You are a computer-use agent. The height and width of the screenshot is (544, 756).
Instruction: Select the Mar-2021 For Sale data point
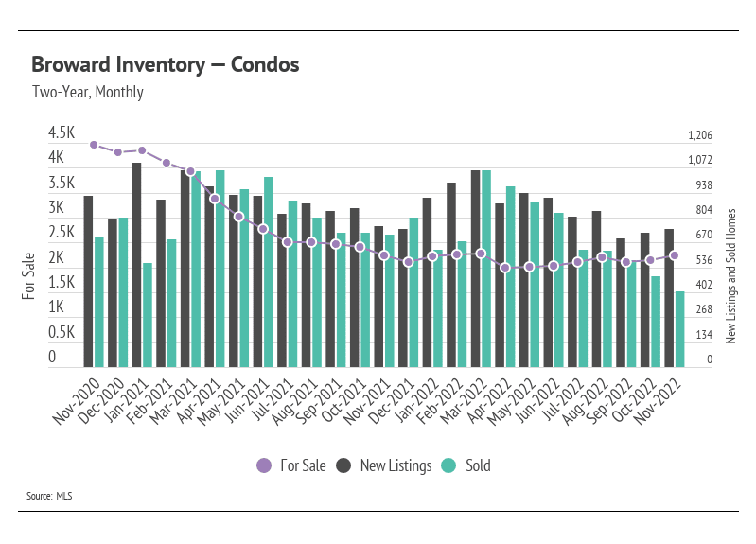pyautogui.click(x=190, y=171)
